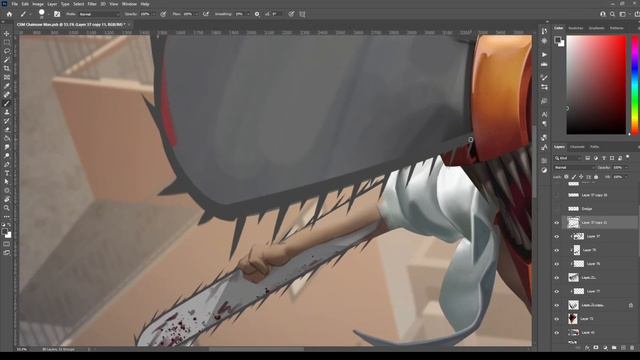Click thumbnail of Layer 73
This screenshot has height=360, width=640.
tap(573, 319)
